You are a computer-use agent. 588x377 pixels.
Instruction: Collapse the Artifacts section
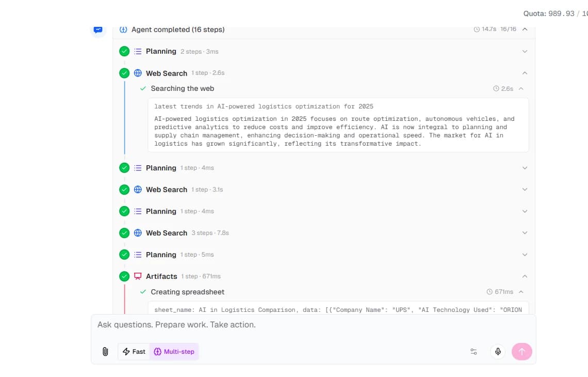click(x=525, y=276)
